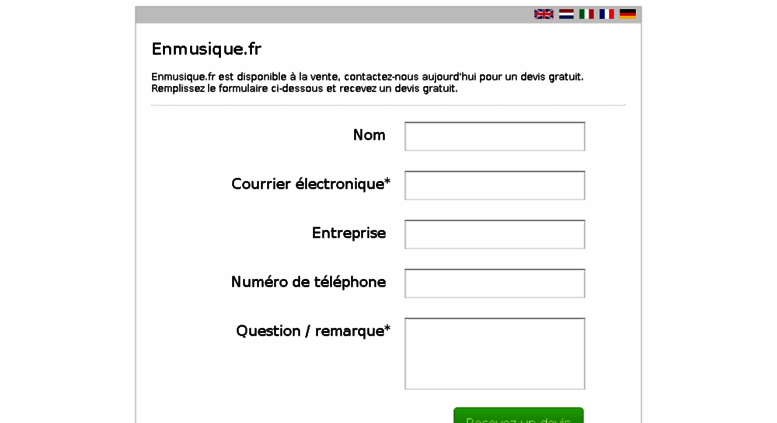Image resolution: width=777 pixels, height=423 pixels.
Task: Click the Entreprise label text
Action: tap(349, 233)
